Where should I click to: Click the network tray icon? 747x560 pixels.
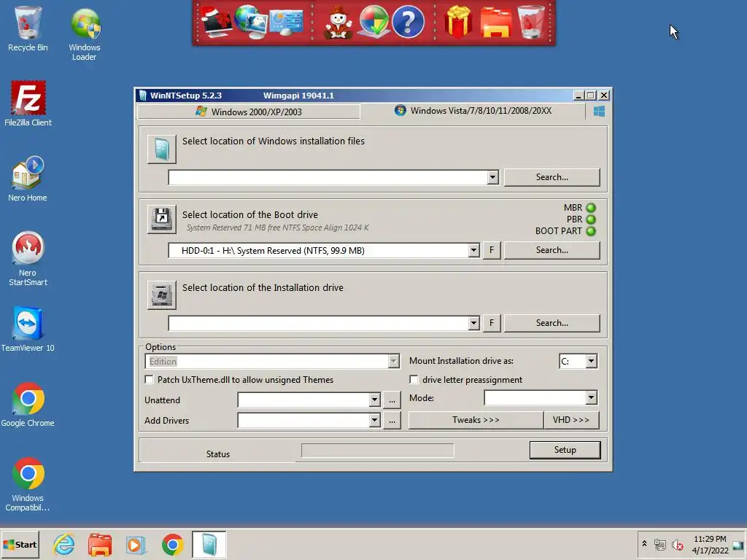[x=659, y=544]
